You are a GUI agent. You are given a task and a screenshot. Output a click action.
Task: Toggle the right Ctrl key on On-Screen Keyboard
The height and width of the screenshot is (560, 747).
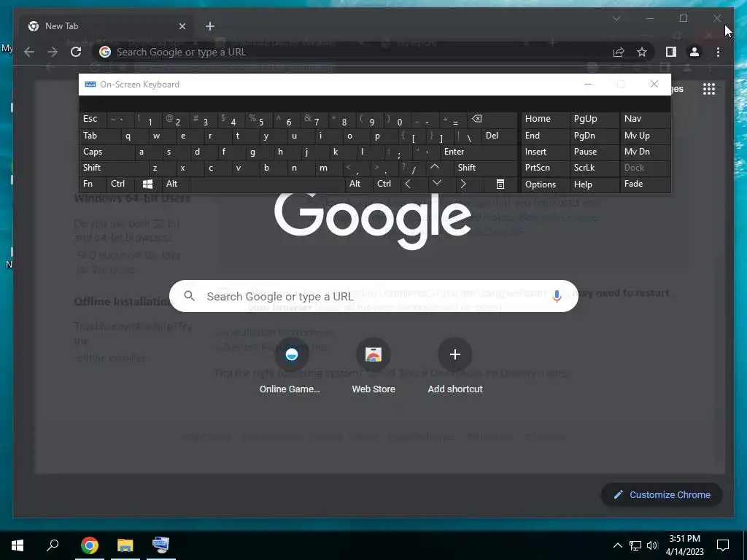coord(385,184)
